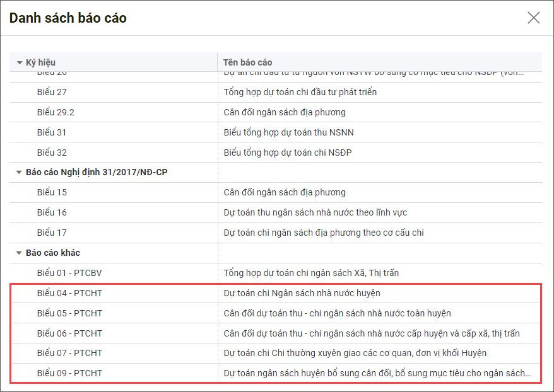Open Dự toán thu ngân sách nhà nước theo lĩnh vực
This screenshot has height=392, width=554.
pos(319,212)
